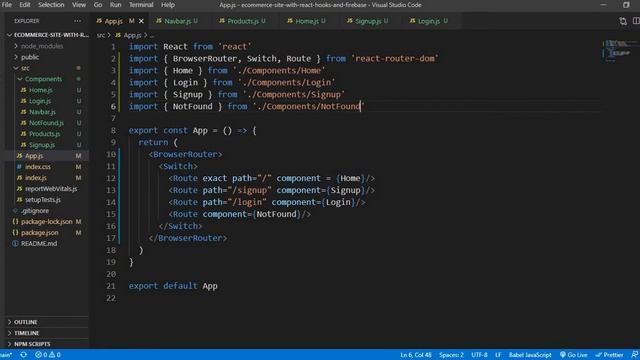The height and width of the screenshot is (360, 640).
Task: Click 'export default App' line
Action: (x=173, y=286)
